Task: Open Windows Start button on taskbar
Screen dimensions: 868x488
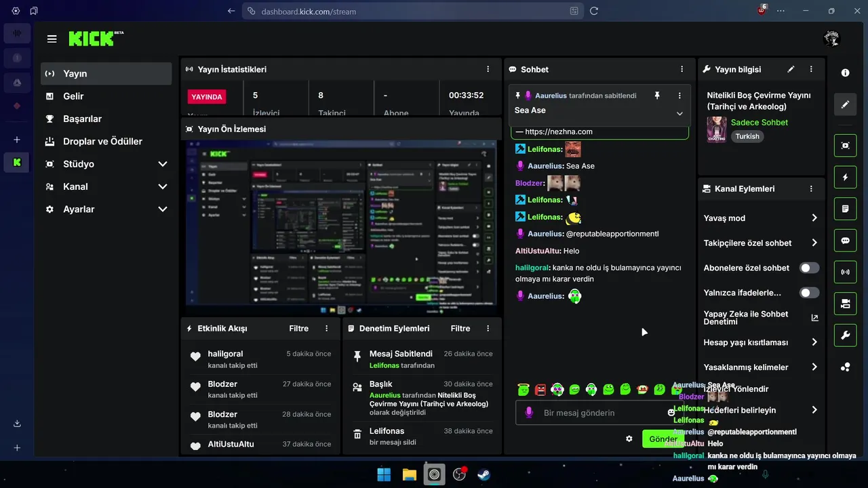Action: (384, 474)
